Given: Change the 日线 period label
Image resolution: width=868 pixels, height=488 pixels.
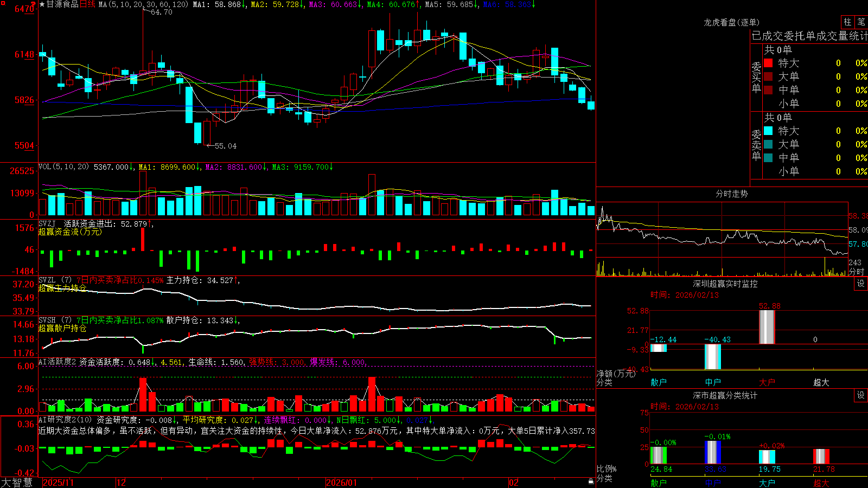Looking at the screenshot, I should 87,4.
